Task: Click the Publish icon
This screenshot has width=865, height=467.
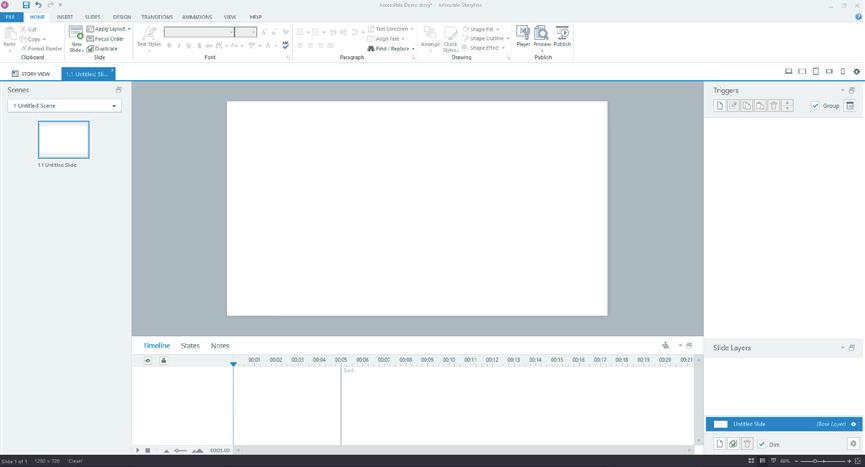Action: (x=562, y=33)
